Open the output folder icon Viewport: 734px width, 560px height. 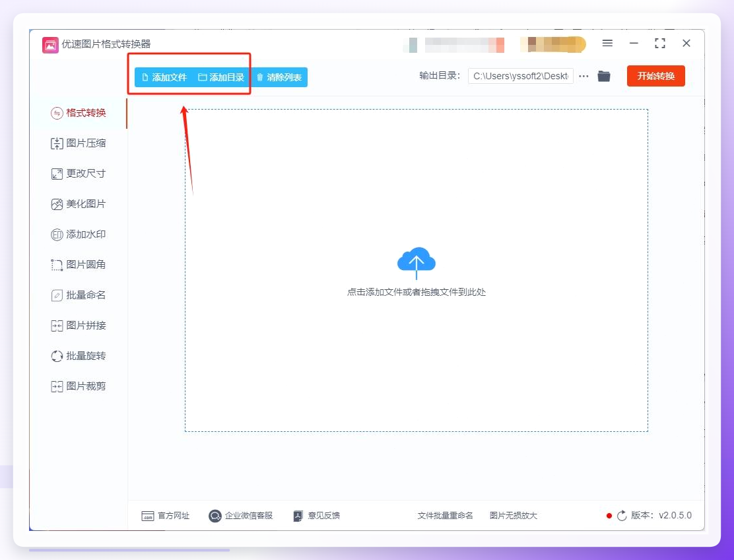pos(604,76)
